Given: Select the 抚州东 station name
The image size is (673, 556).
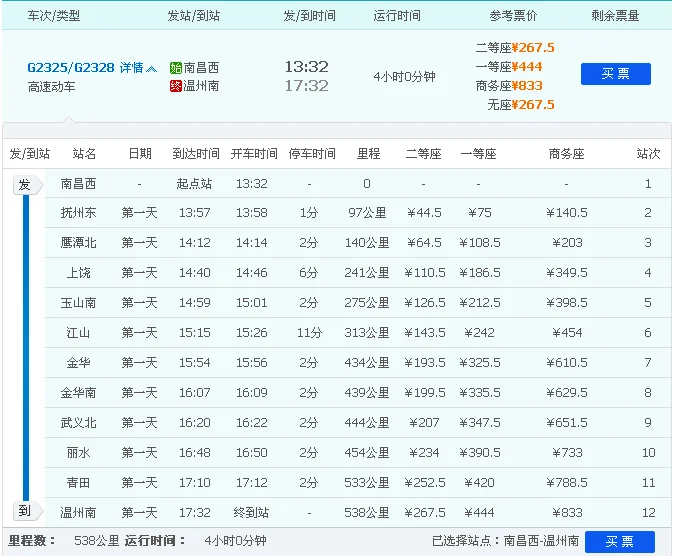Looking at the screenshot, I should [78, 213].
